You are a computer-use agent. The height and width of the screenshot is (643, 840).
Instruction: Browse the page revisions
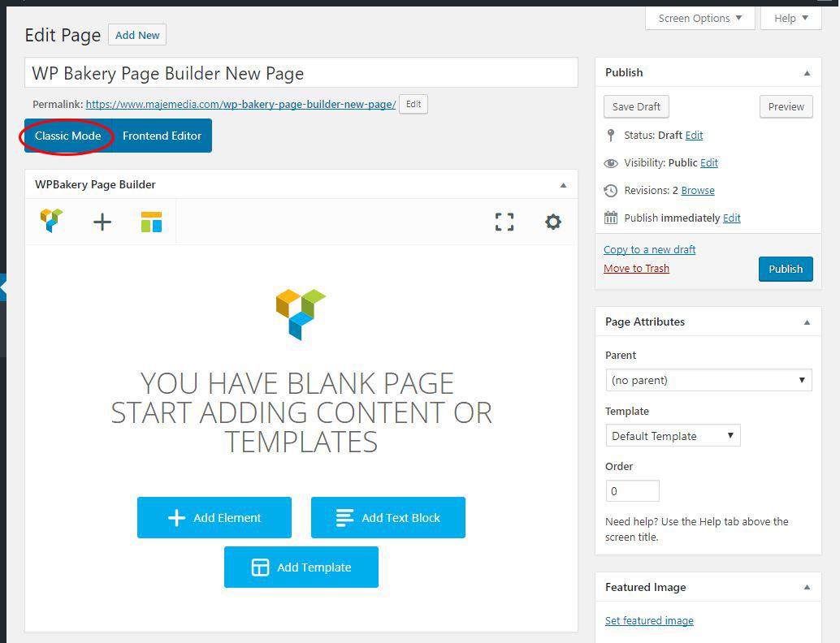click(x=698, y=191)
